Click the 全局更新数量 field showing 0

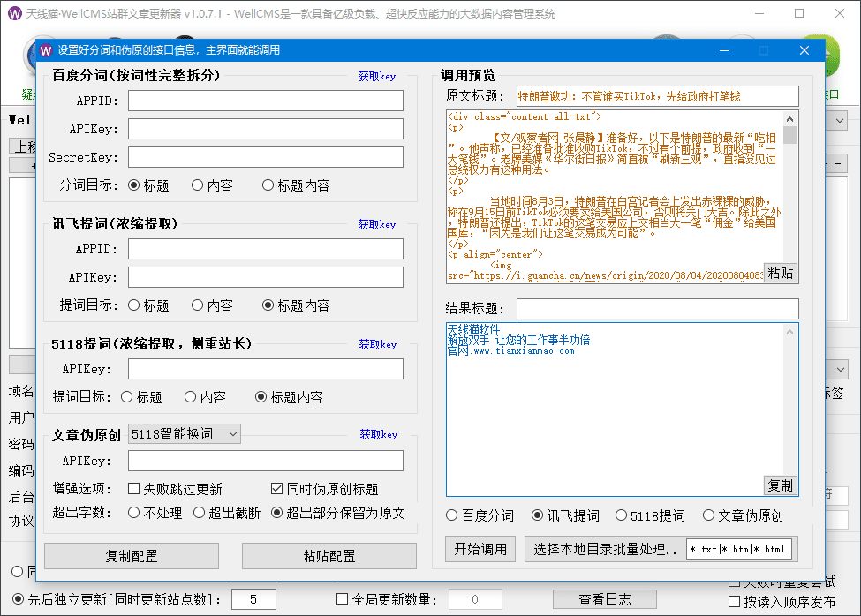475,599
